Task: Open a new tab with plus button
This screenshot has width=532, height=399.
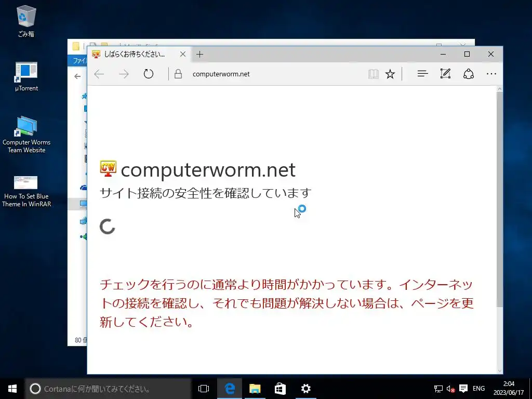Action: tap(199, 54)
